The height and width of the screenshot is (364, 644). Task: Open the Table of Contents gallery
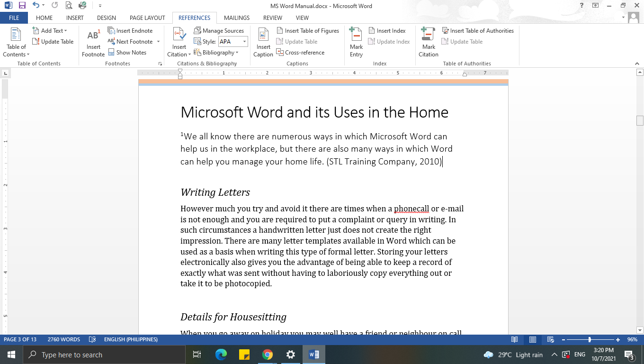coord(16,42)
